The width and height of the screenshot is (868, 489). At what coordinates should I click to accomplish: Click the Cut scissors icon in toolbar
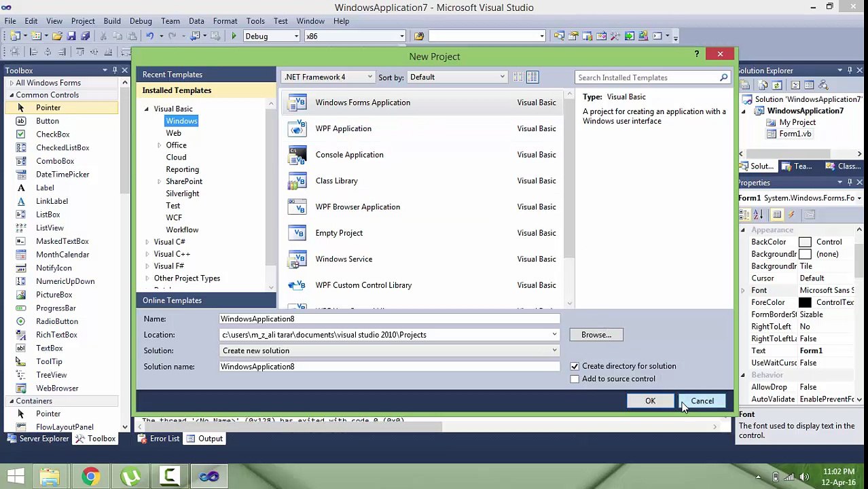(x=103, y=36)
